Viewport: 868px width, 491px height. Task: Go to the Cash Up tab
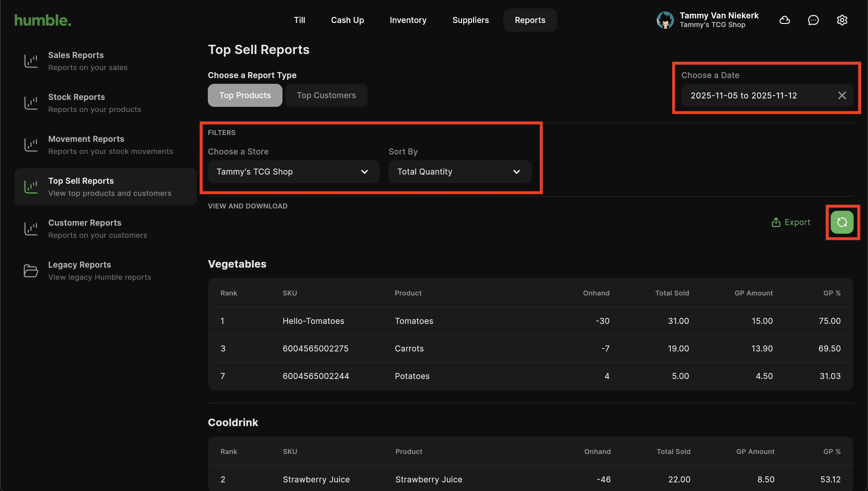coord(347,20)
